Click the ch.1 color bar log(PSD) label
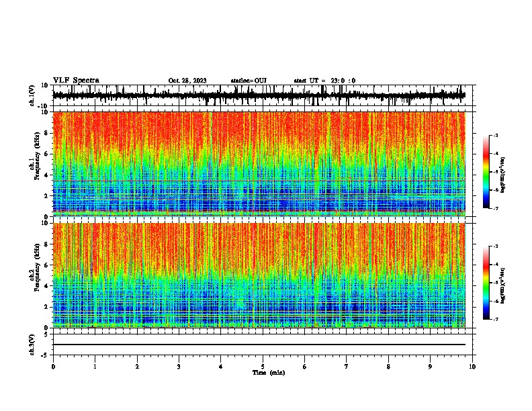 pos(503,175)
